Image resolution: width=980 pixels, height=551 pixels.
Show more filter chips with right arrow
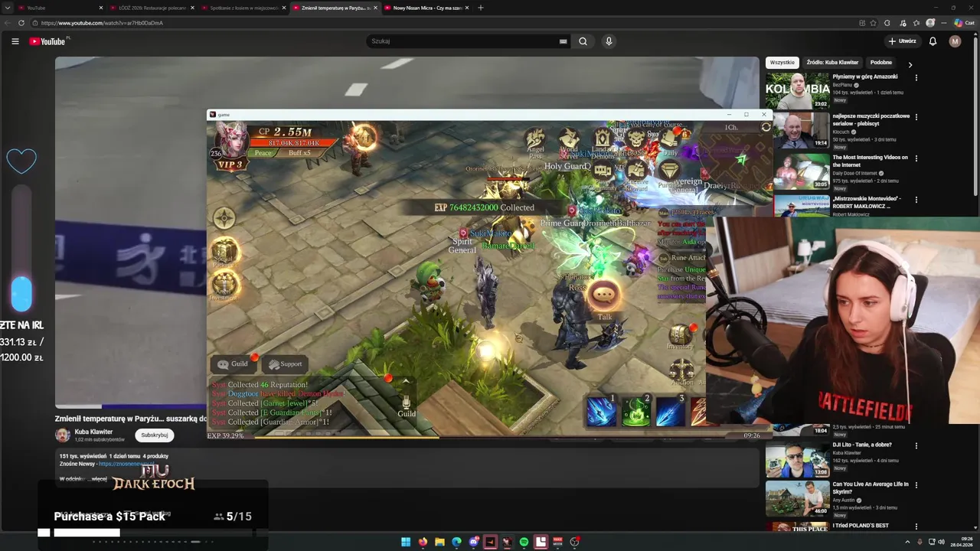tap(910, 65)
